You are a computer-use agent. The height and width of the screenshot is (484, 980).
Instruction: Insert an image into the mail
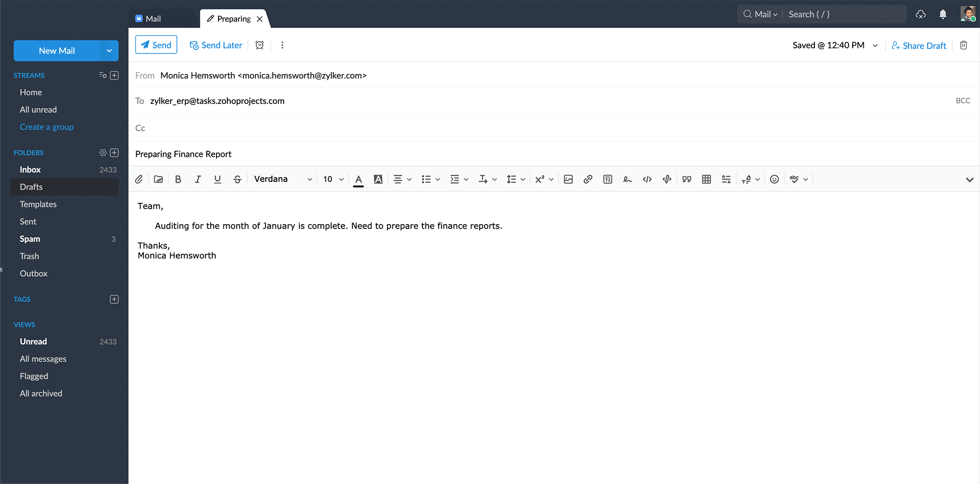[568, 179]
